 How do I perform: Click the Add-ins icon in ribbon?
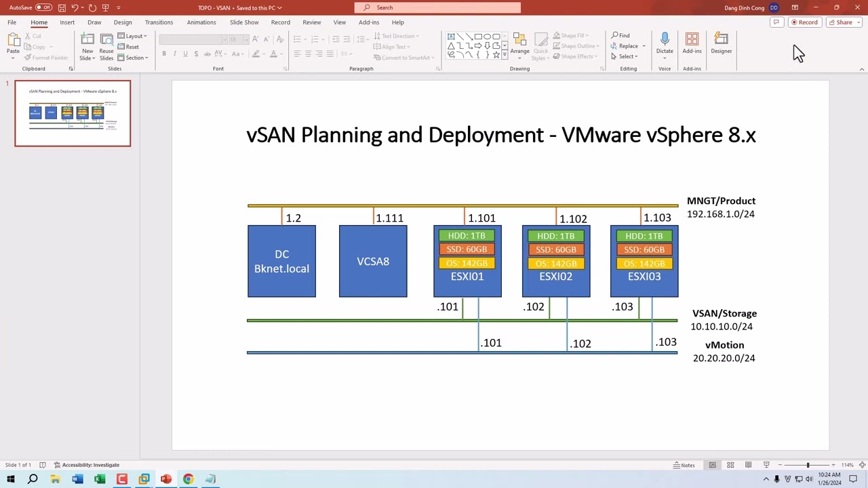click(x=692, y=39)
